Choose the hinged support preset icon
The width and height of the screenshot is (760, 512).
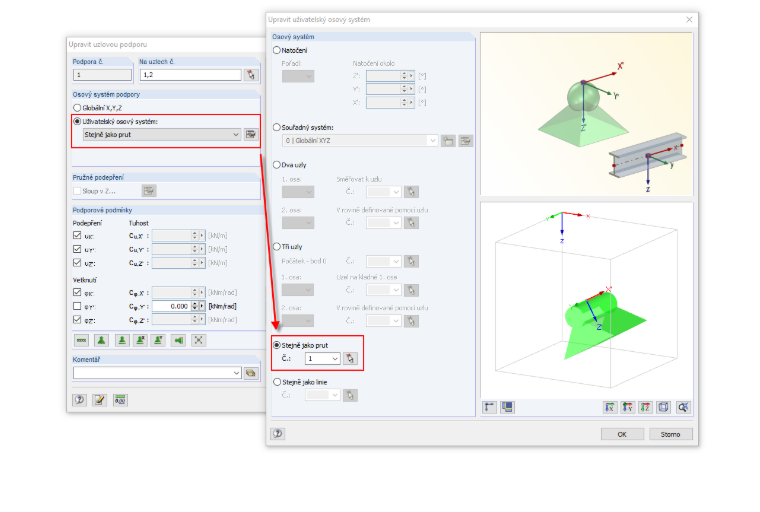coord(101,340)
